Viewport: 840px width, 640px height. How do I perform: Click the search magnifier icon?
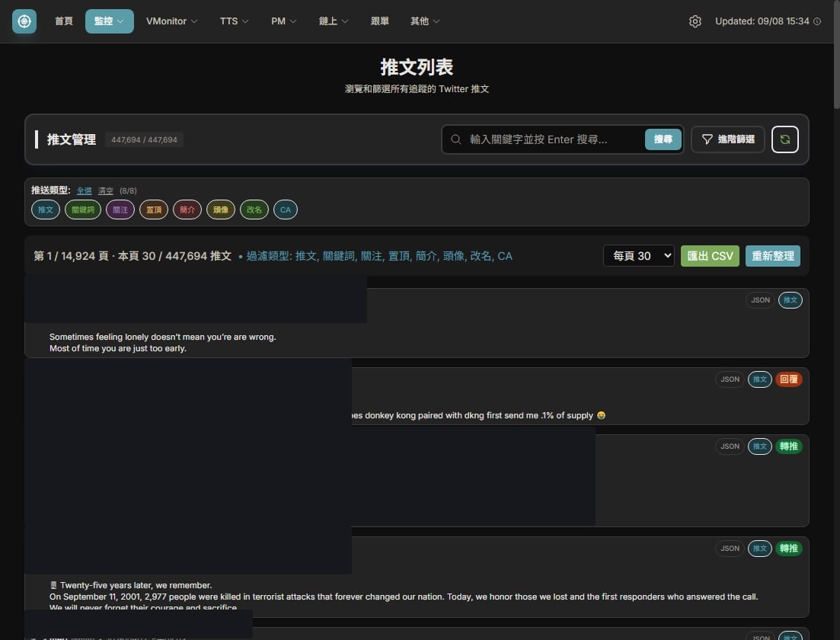pyautogui.click(x=456, y=139)
